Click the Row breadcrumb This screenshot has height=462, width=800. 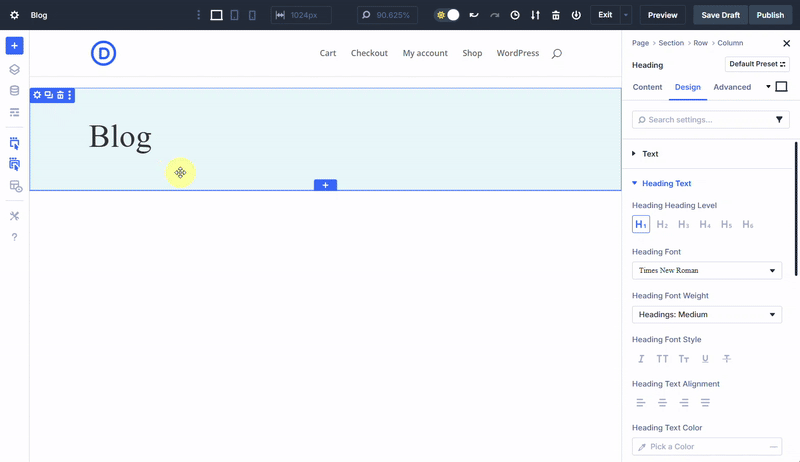tap(701, 43)
